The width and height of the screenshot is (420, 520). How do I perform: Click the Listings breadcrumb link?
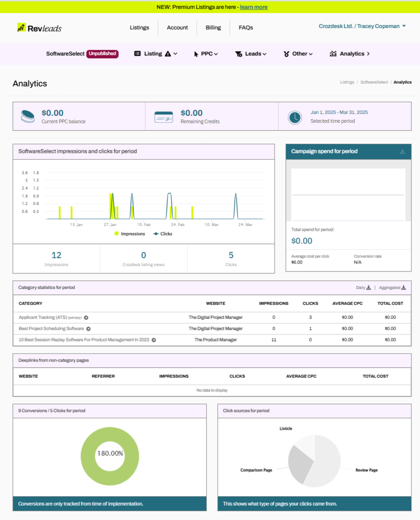coord(347,82)
